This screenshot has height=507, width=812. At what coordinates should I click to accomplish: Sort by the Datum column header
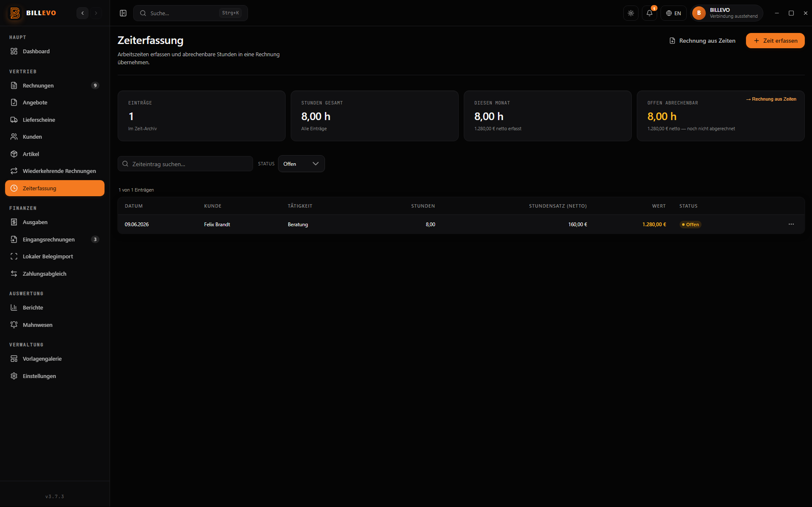point(134,206)
